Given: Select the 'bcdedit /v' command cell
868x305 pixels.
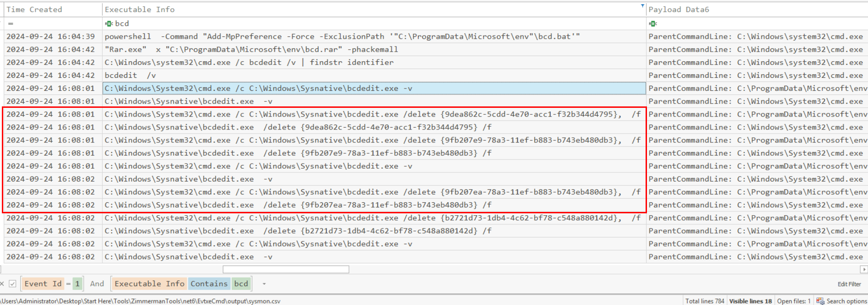Looking at the screenshot, I should tap(374, 75).
